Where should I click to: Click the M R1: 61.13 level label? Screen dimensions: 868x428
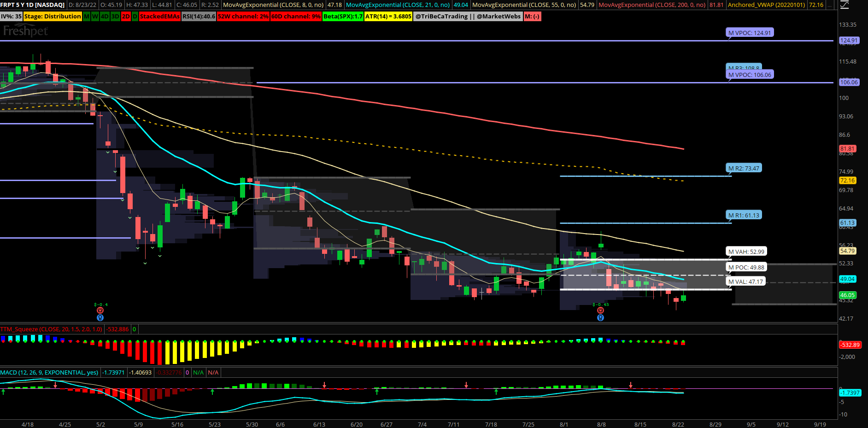click(x=744, y=215)
